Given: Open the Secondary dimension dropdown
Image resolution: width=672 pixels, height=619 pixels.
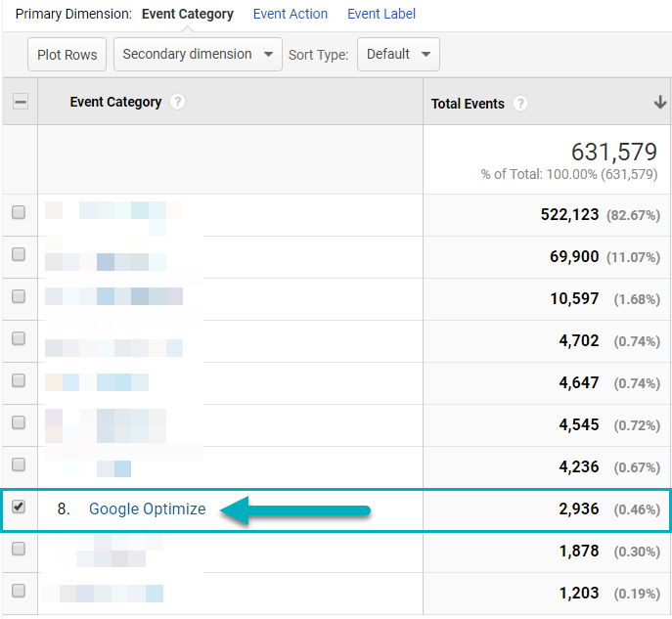Looking at the screenshot, I should [198, 55].
